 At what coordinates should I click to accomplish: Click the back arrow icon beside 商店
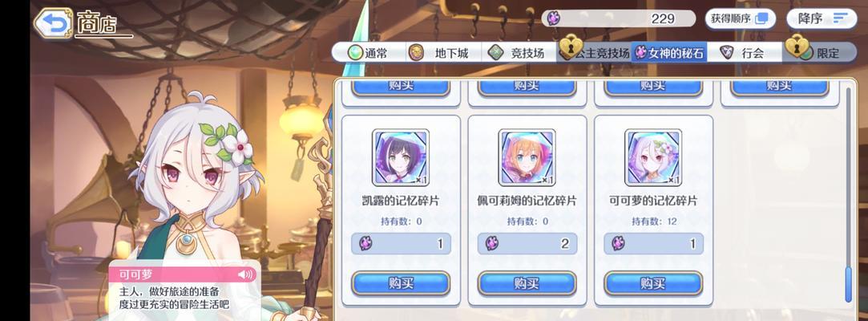[53, 23]
